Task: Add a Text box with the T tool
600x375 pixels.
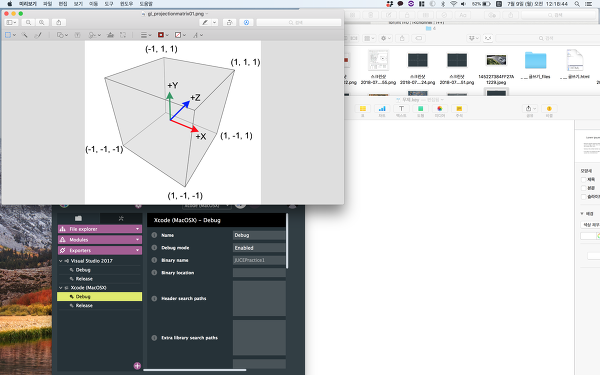Action: (77, 35)
